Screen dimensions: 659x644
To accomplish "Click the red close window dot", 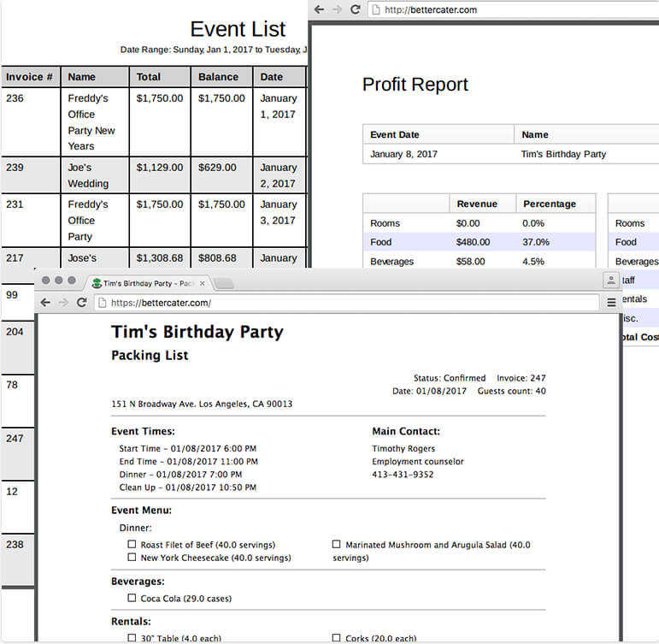I will pos(46,281).
